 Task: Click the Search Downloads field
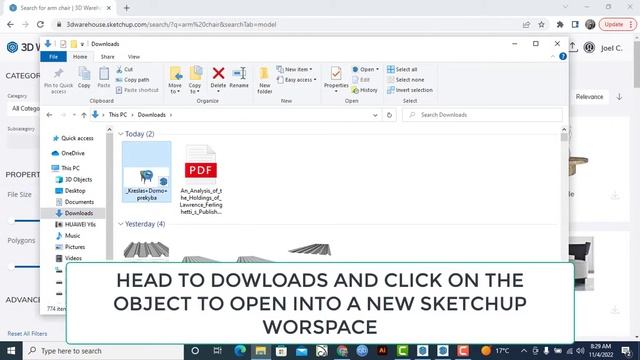click(482, 115)
